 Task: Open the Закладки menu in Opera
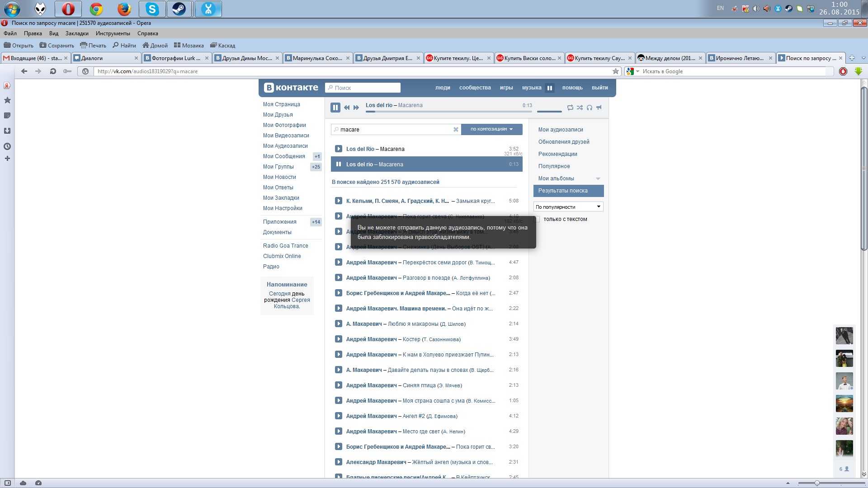(77, 33)
